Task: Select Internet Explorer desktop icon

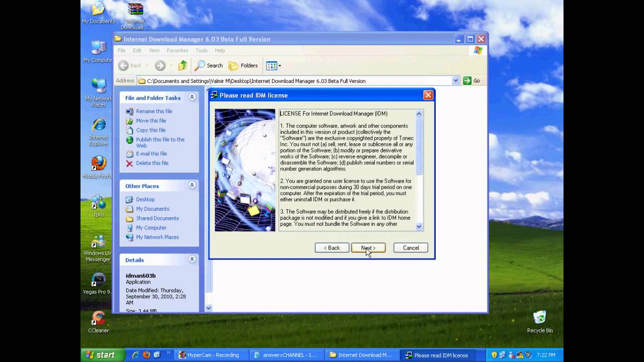Action: click(x=99, y=132)
